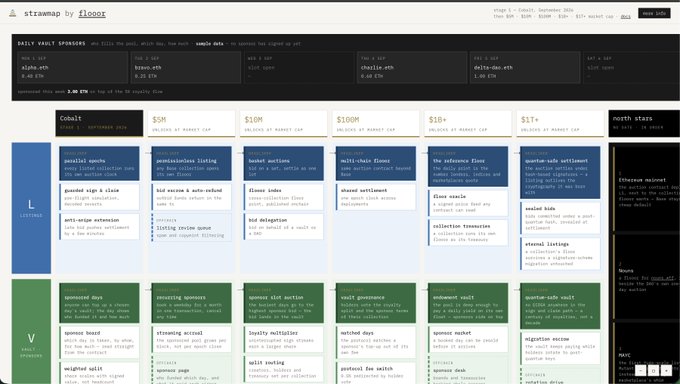
Task: Open the Ethereum mainnet north star
Action: click(x=646, y=188)
